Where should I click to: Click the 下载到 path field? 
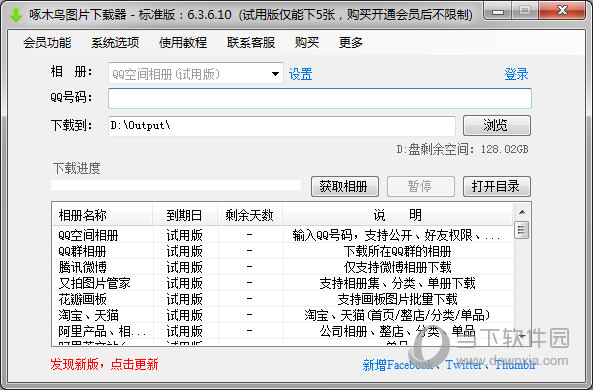[282, 126]
